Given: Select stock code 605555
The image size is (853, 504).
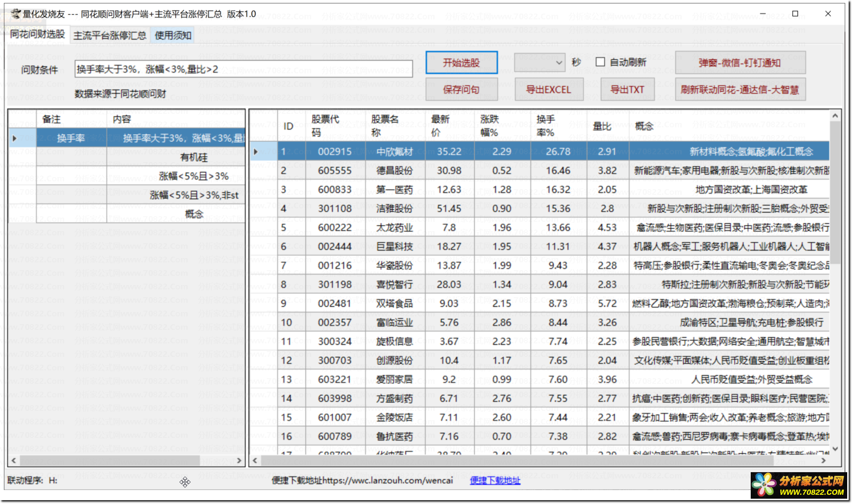Looking at the screenshot, I should (335, 171).
